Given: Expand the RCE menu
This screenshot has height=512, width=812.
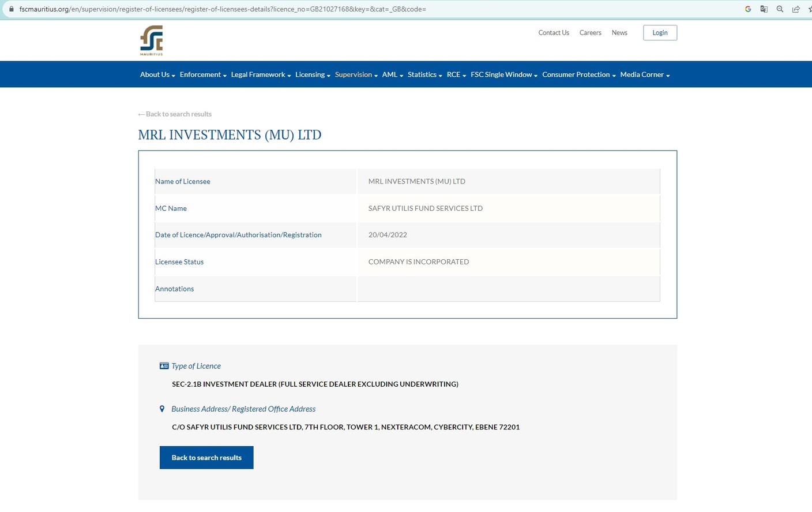Looking at the screenshot, I should (456, 74).
